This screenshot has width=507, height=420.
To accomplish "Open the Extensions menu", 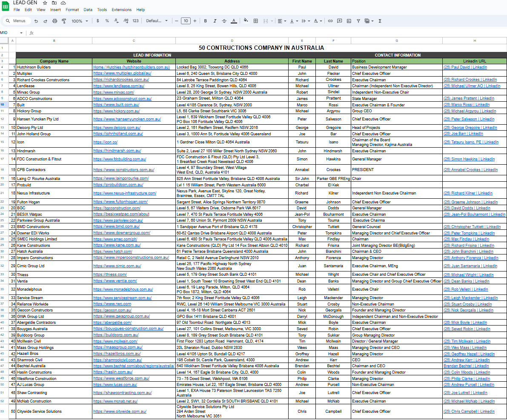I will pyautogui.click(x=122, y=9).
